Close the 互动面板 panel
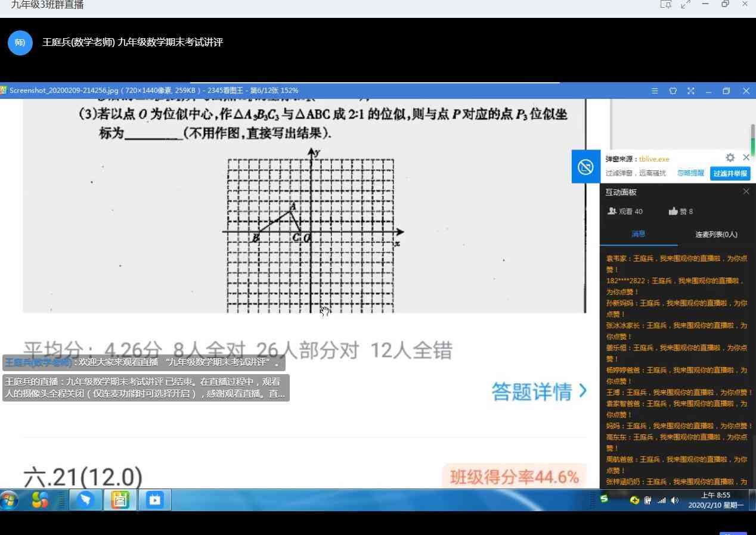Viewport: 756px width, 535px height. [x=746, y=191]
